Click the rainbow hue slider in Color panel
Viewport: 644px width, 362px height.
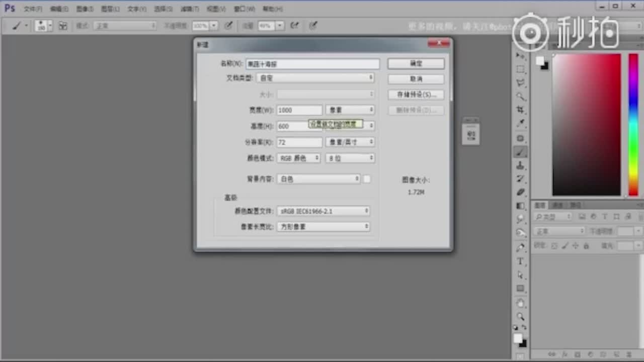[633, 124]
